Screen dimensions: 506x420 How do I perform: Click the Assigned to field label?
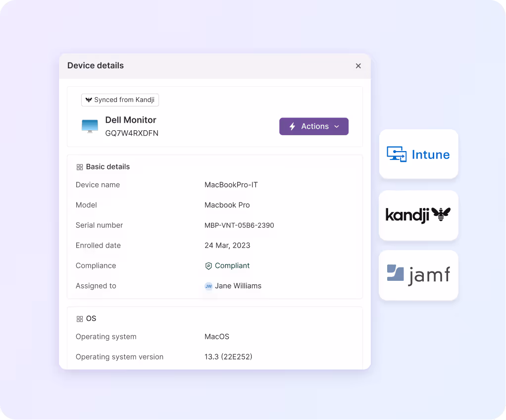click(x=96, y=286)
